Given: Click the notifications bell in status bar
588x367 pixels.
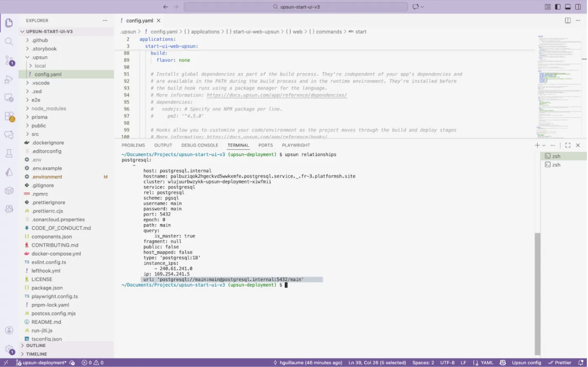Looking at the screenshot, I should [580, 362].
